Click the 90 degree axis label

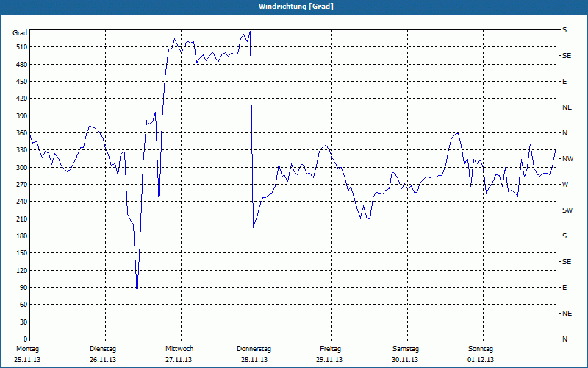coord(24,287)
